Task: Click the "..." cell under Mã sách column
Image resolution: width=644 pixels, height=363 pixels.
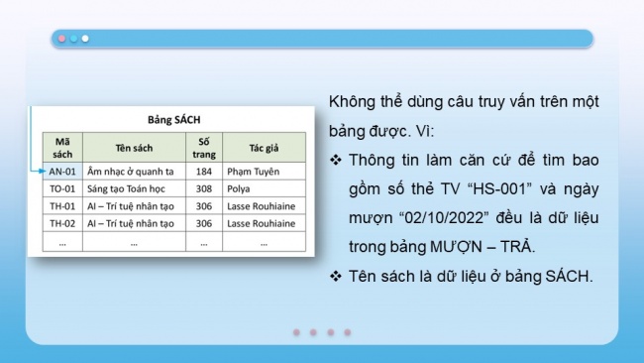Action: tap(62, 242)
